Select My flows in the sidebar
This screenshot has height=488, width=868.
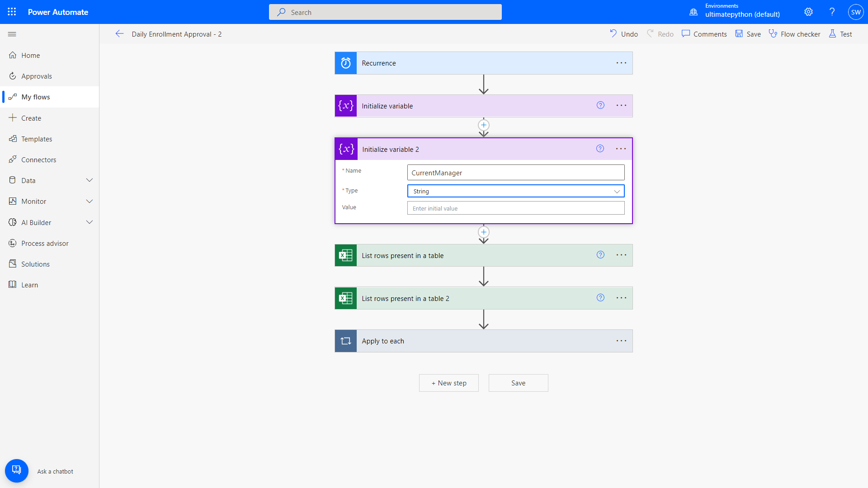coord(50,97)
